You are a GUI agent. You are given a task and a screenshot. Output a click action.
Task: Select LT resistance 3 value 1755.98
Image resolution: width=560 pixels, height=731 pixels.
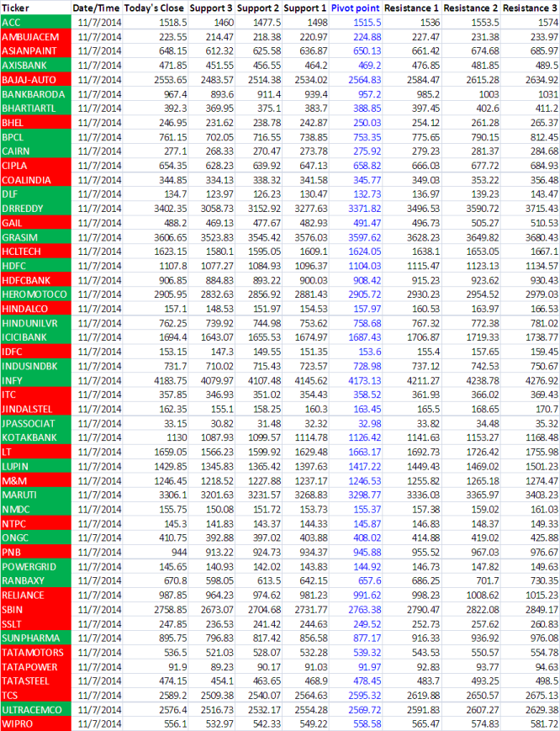[x=542, y=452]
